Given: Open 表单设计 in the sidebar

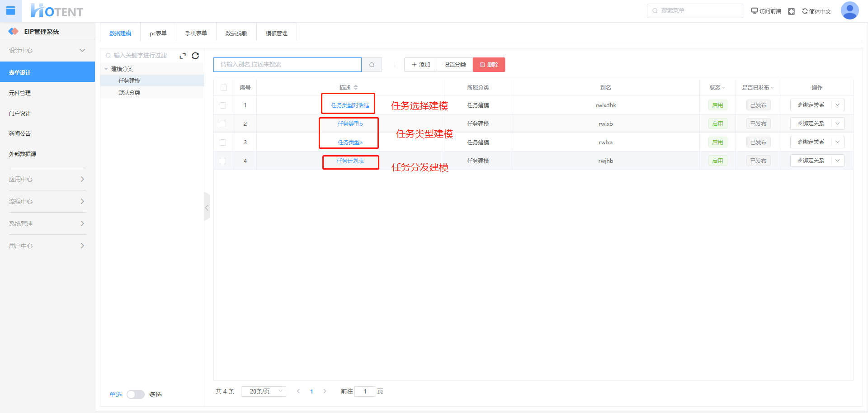Looking at the screenshot, I should (x=47, y=72).
